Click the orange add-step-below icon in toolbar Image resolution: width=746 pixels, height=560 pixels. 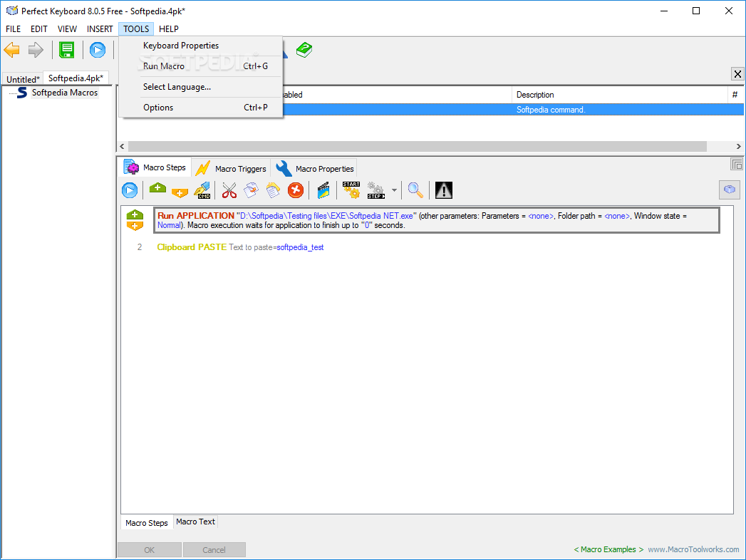180,192
